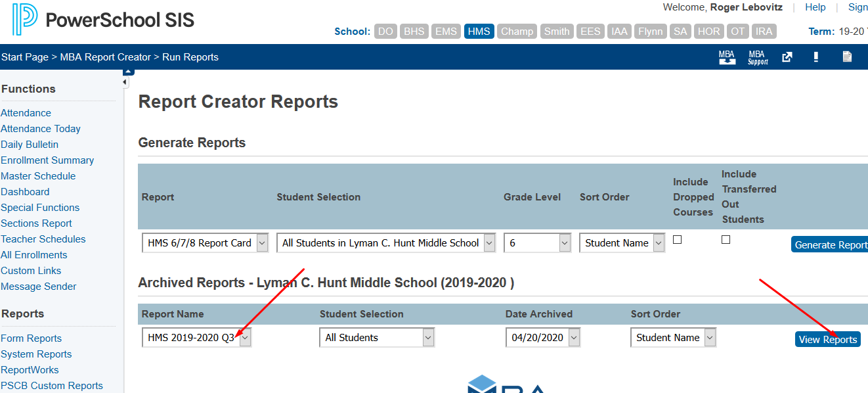Open Dashboard link
The height and width of the screenshot is (393, 868).
[25, 192]
